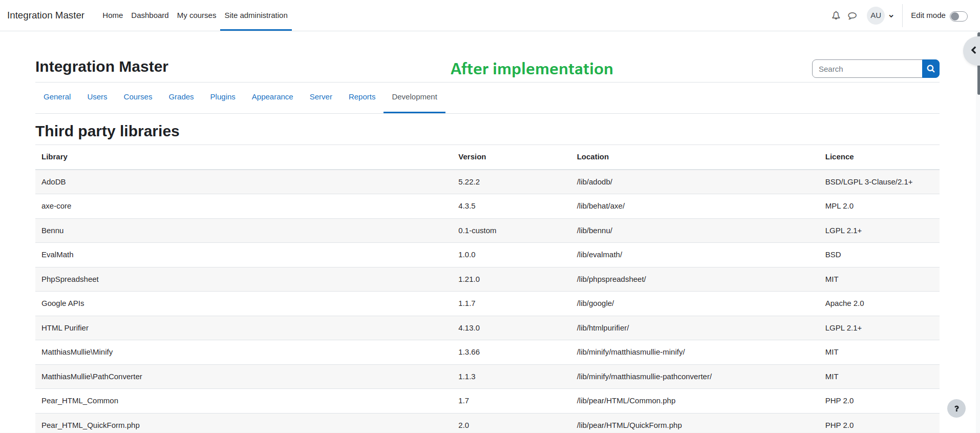The width and height of the screenshot is (980, 433).
Task: Click the HTML Purifier version 4.13.0
Action: pos(469,328)
